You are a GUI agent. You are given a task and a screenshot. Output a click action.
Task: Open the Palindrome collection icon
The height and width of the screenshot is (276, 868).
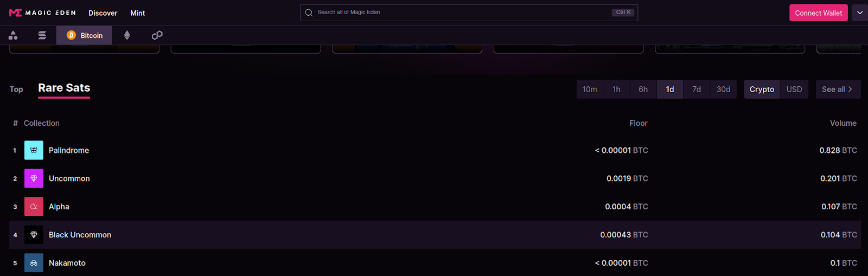point(34,150)
